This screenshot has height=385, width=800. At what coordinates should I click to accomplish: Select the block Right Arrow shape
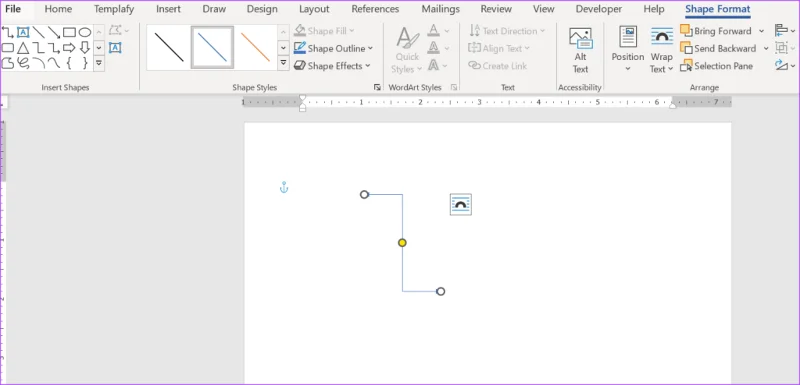[x=69, y=48]
